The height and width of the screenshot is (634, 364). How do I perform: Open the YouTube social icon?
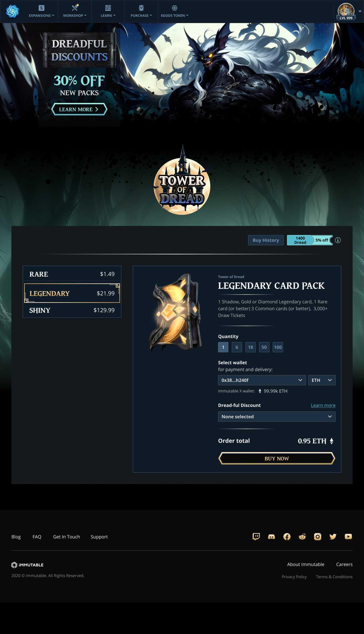[348, 537]
